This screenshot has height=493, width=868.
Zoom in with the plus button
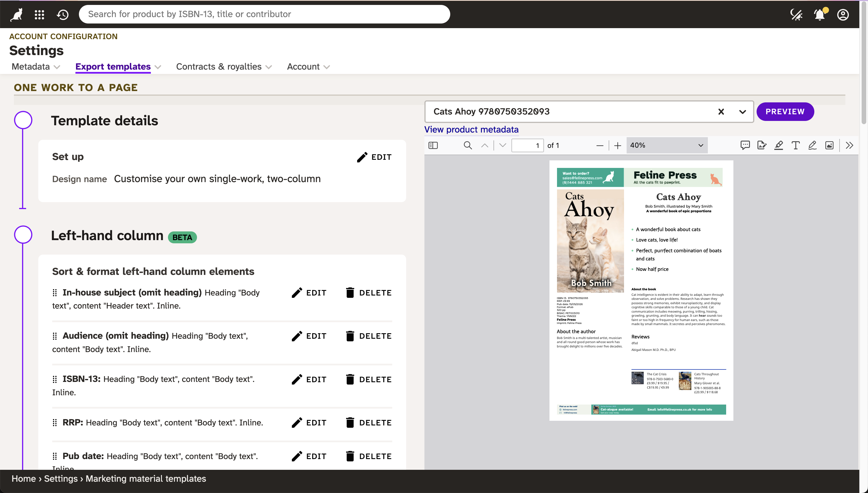coord(617,145)
